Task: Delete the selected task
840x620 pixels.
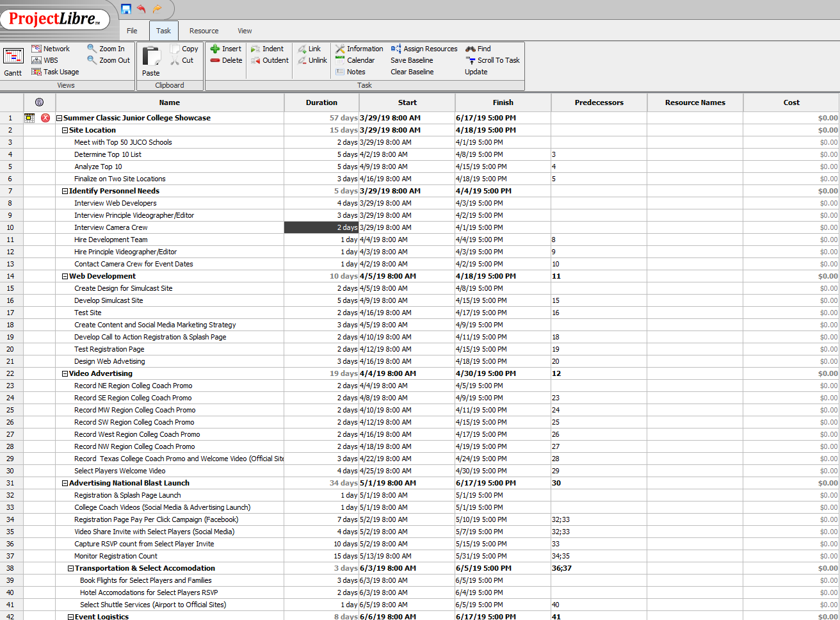Action: click(226, 60)
